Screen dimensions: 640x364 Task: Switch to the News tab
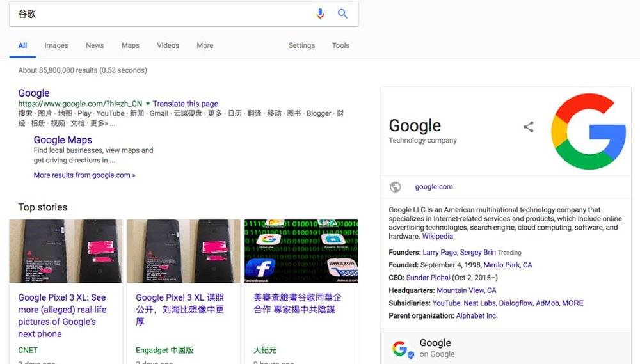click(x=95, y=45)
